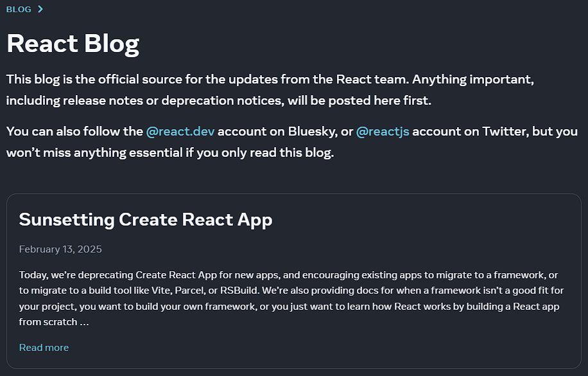
Task: Click the phrase 'You can also follow the'
Action: pyautogui.click(x=74, y=132)
